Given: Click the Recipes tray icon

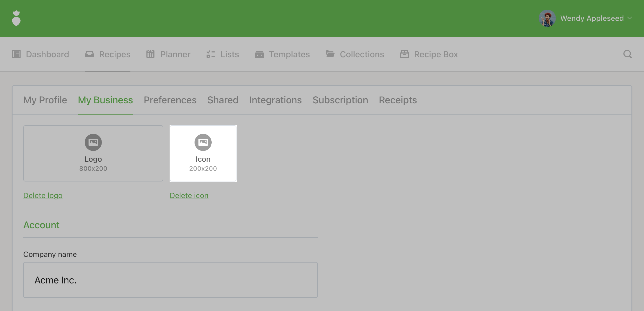Looking at the screenshot, I should (90, 54).
